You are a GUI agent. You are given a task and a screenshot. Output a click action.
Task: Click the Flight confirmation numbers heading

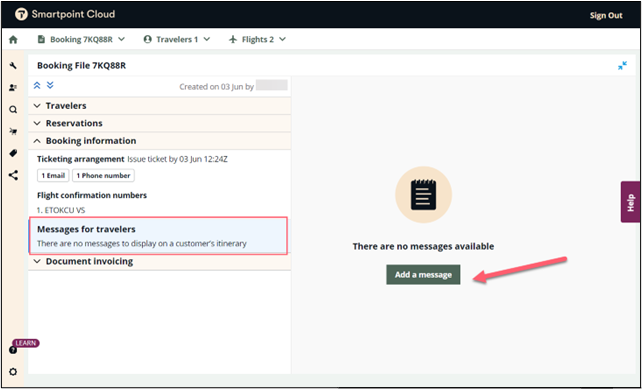tap(92, 195)
